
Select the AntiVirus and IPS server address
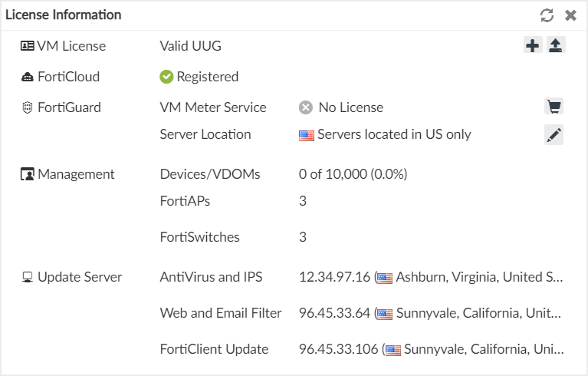pyautogui.click(x=334, y=277)
